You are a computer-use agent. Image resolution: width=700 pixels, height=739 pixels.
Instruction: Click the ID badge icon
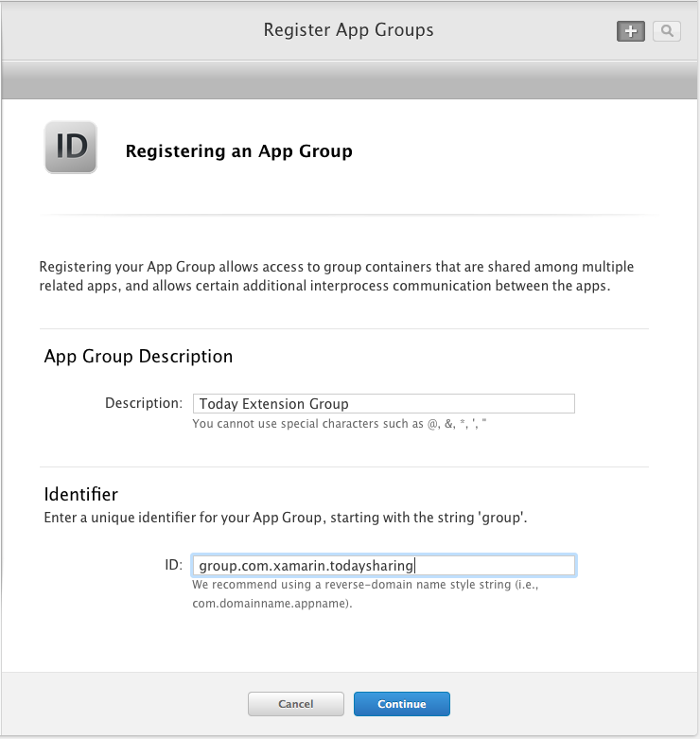click(x=71, y=148)
